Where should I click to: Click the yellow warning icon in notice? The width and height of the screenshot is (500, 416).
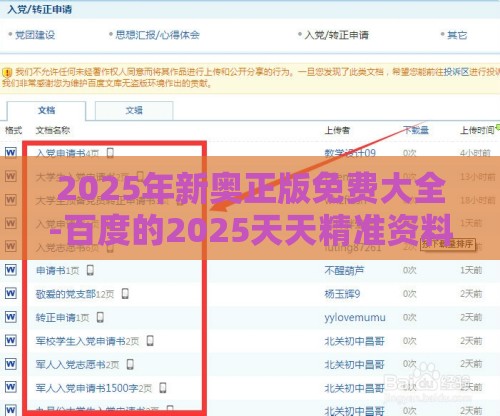pyautogui.click(x=7, y=72)
